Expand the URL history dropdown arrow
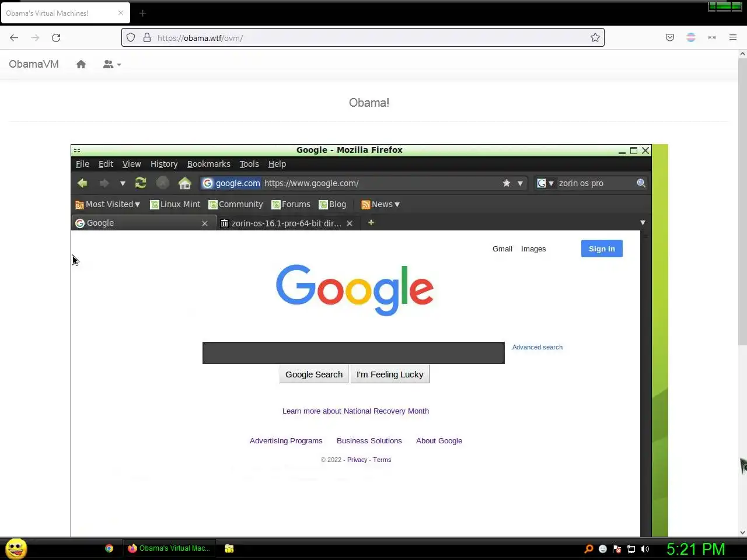This screenshot has height=560, width=747. click(520, 183)
